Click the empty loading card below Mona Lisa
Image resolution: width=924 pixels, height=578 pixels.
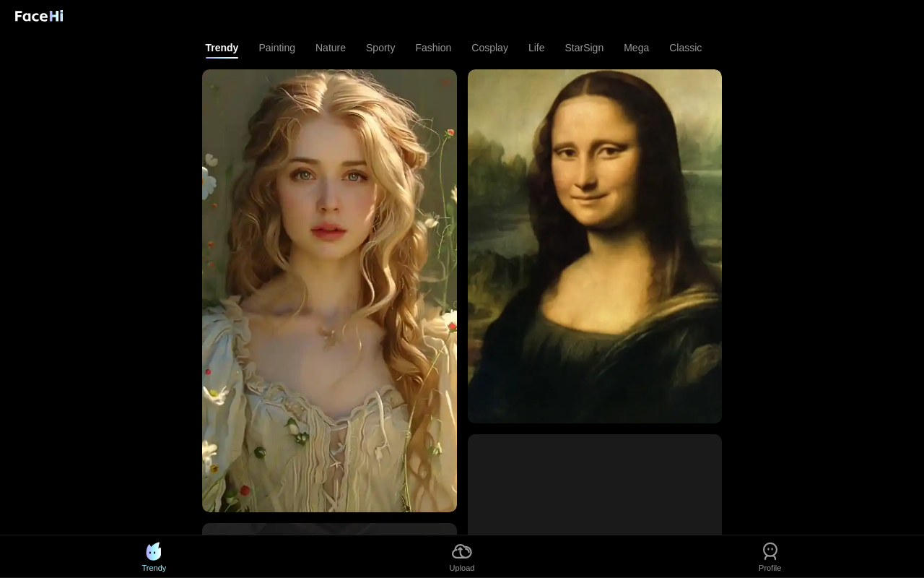595,484
